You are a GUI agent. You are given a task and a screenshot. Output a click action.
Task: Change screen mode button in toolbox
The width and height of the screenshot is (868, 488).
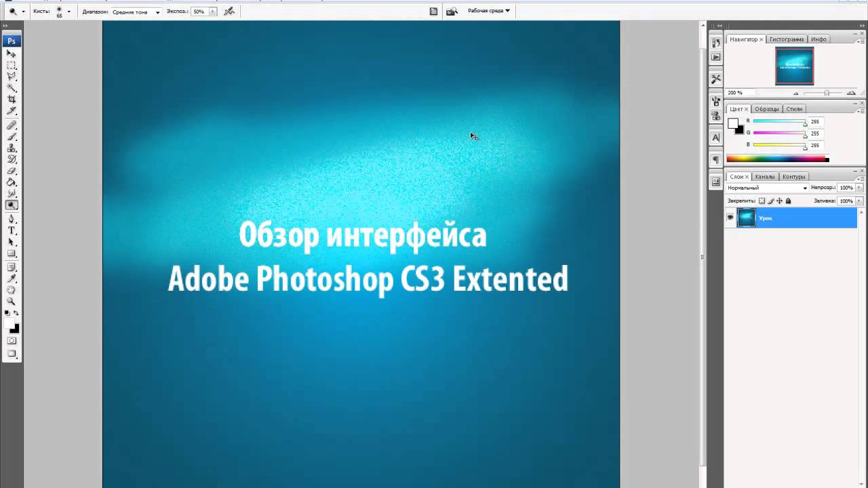pos(12,354)
